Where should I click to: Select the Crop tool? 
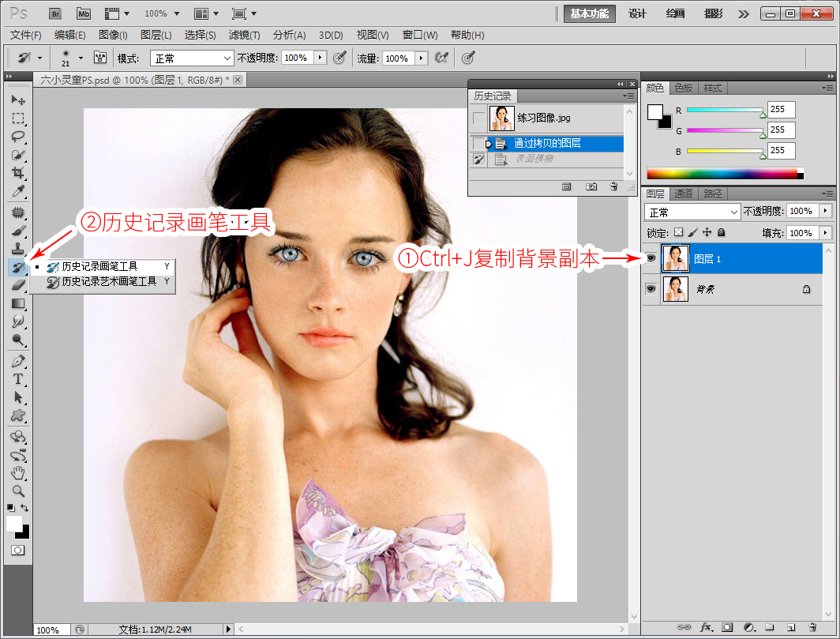18,173
